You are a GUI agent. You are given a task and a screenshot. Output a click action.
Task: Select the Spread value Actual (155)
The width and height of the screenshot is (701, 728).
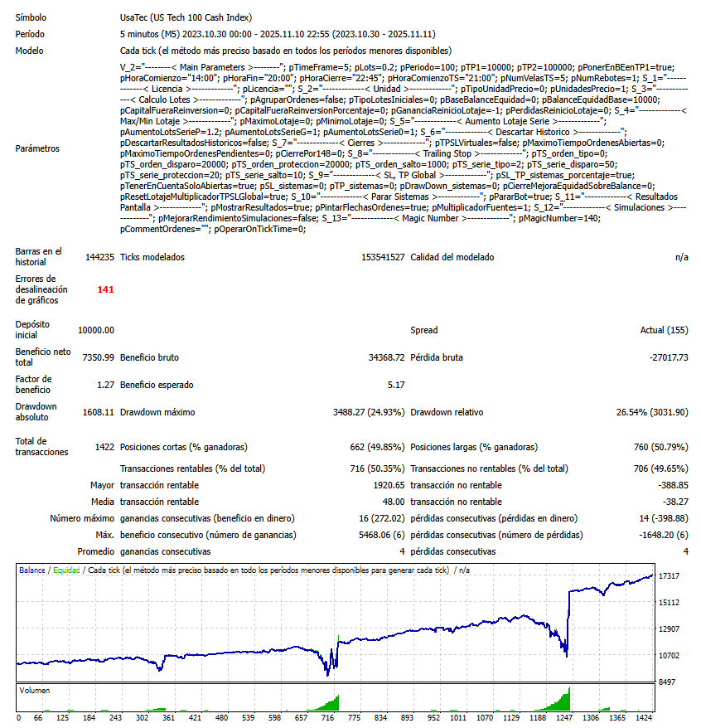pos(665,330)
